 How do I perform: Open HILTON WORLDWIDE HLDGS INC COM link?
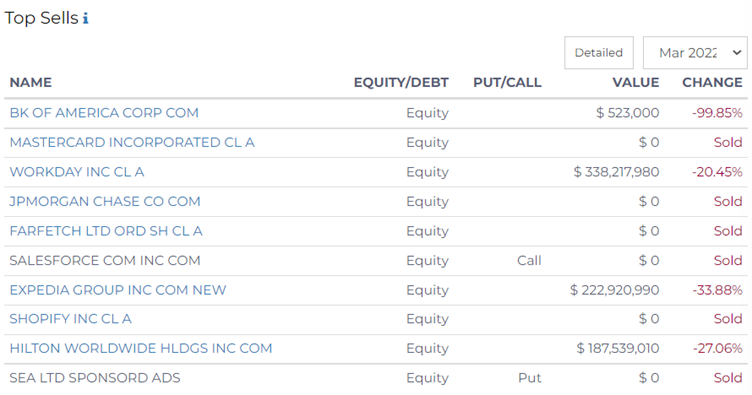pos(141,349)
